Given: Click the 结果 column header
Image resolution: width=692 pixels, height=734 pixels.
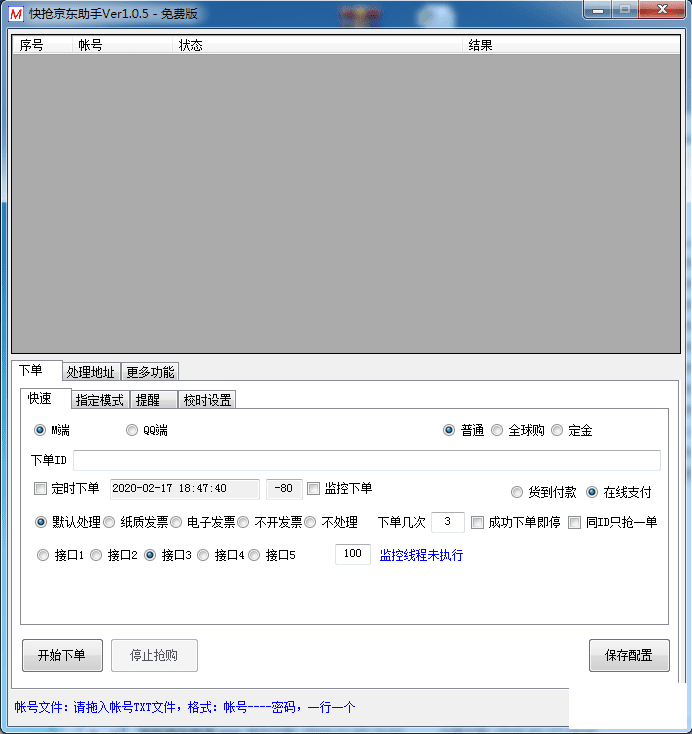Looking at the screenshot, I should point(571,45).
